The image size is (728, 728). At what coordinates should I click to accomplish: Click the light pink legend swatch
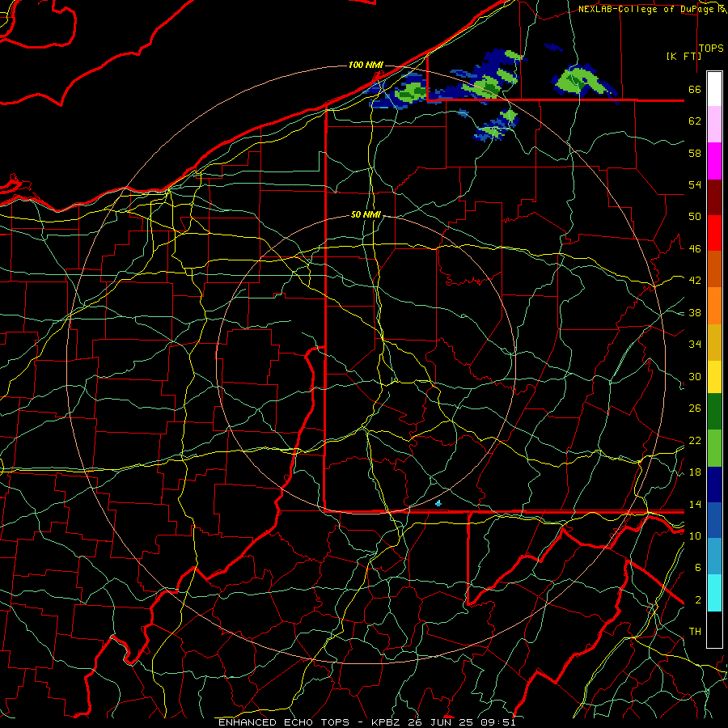click(x=714, y=125)
